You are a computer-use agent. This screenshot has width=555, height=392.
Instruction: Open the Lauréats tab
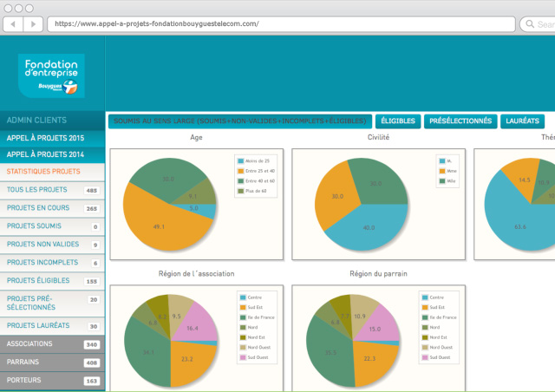[522, 121]
